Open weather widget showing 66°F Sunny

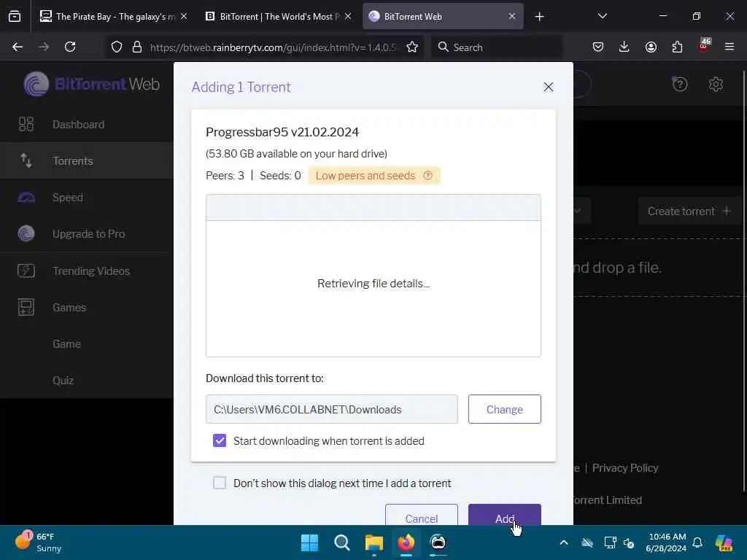coord(38,542)
